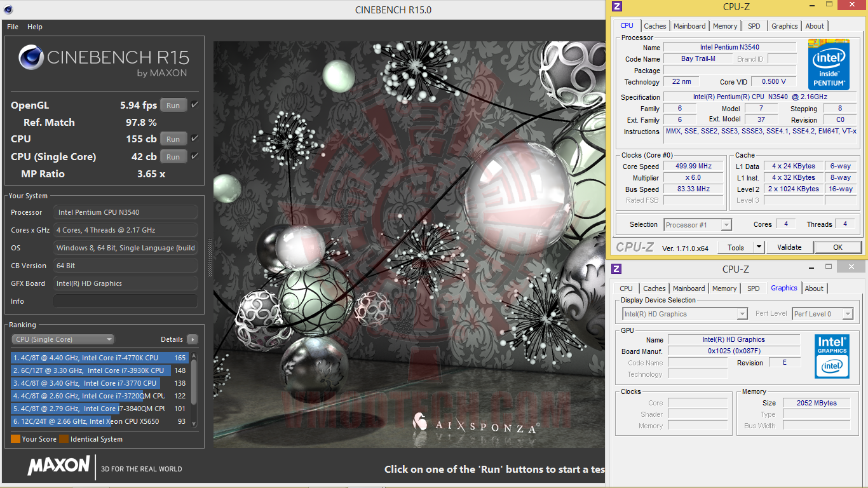Click the MAXON logo in the Cinebench footer
Image resolution: width=868 pixels, height=488 pixels.
58,466
